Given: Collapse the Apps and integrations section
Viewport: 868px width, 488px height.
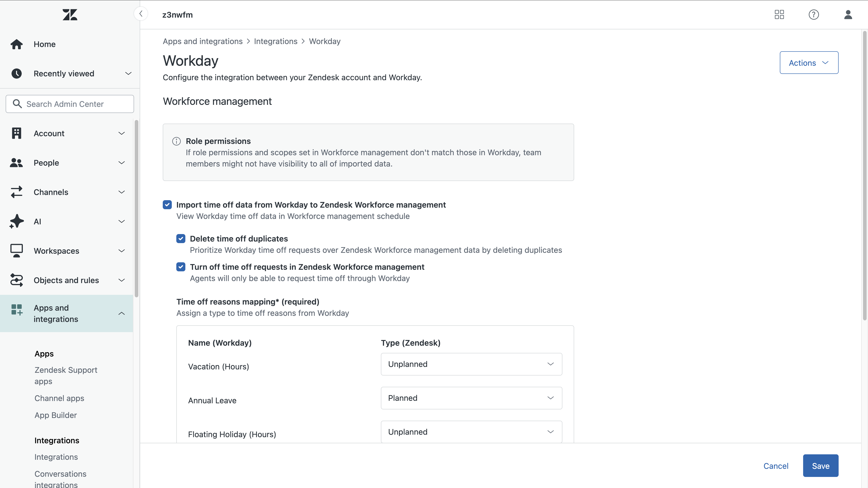Looking at the screenshot, I should tap(122, 313).
